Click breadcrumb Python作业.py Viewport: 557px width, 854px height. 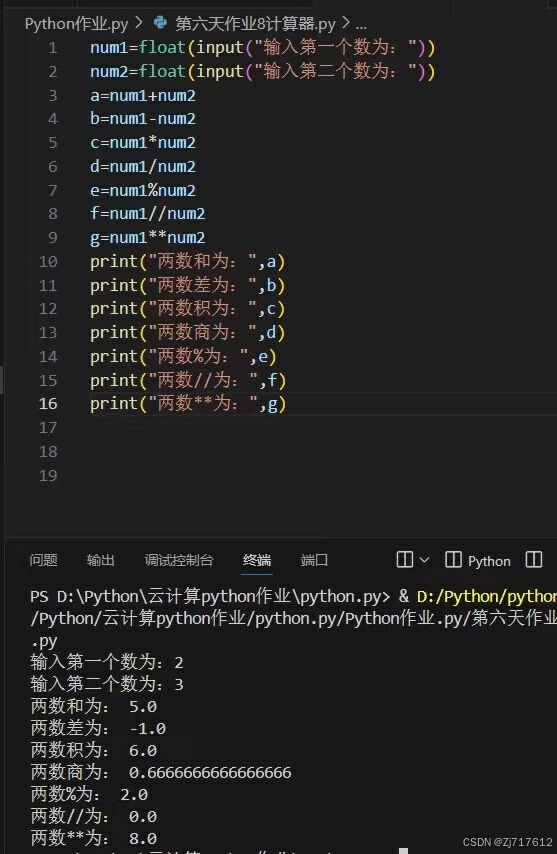click(x=77, y=24)
